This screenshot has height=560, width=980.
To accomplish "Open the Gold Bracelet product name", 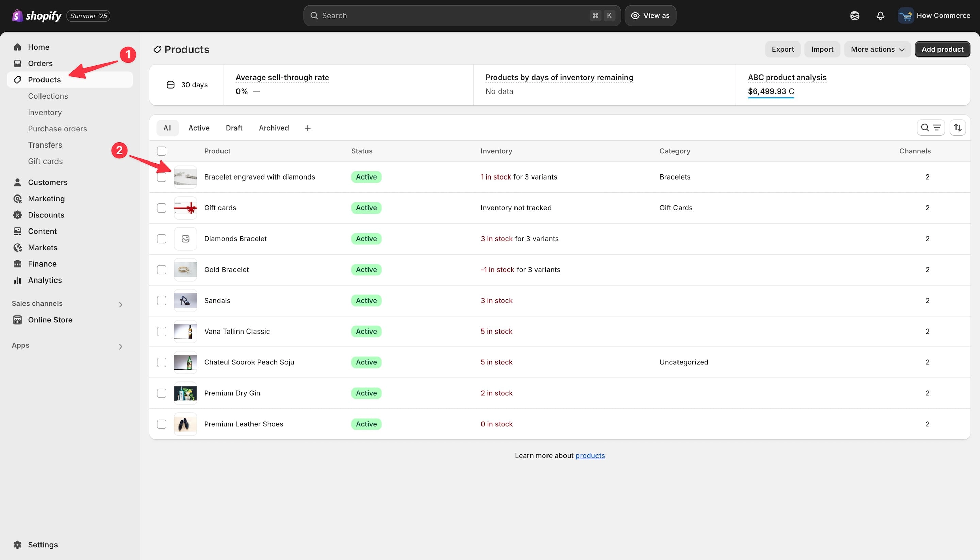I will [x=226, y=270].
